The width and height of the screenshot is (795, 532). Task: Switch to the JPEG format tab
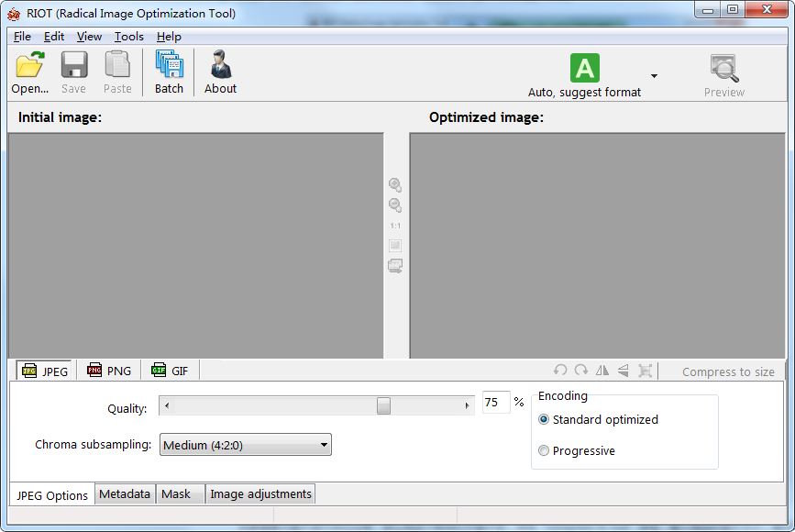(x=45, y=371)
